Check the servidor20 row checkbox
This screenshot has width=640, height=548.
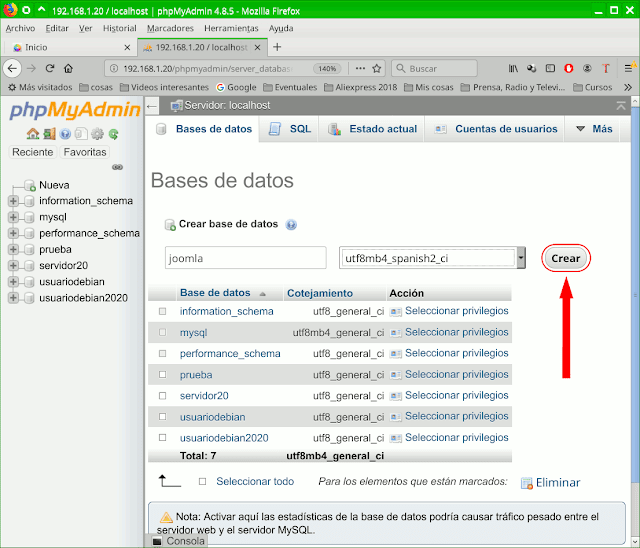162,395
